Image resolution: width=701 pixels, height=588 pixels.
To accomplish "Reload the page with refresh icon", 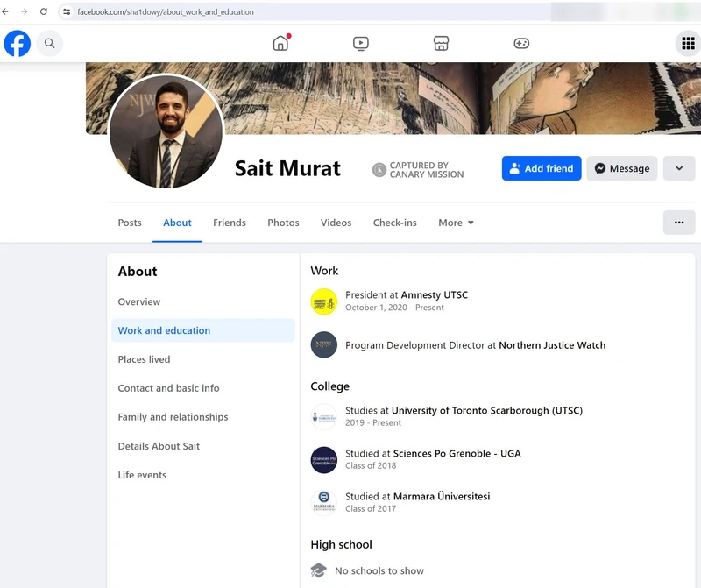I will (x=43, y=11).
